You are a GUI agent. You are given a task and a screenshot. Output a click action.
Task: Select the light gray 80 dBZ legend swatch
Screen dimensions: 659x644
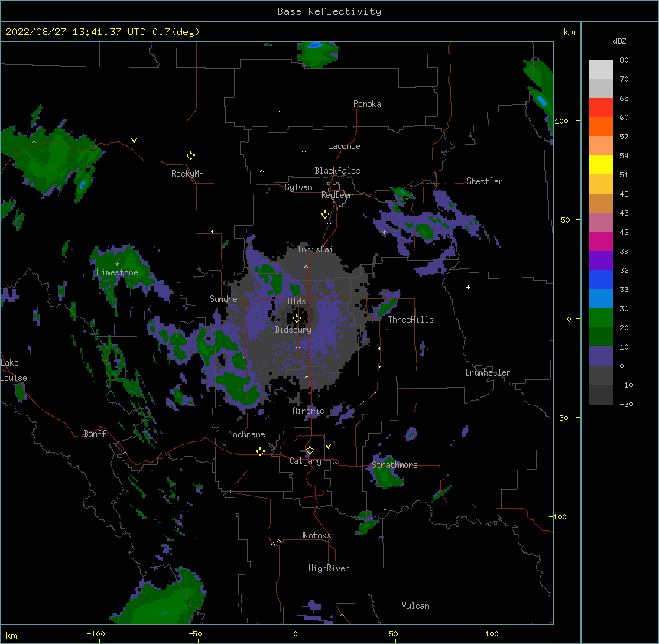601,70
